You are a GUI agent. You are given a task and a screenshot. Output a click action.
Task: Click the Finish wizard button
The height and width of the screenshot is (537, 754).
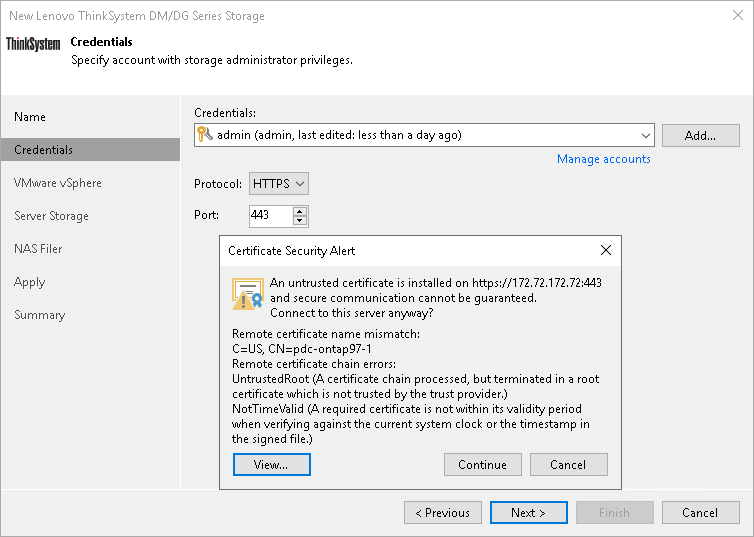click(615, 512)
